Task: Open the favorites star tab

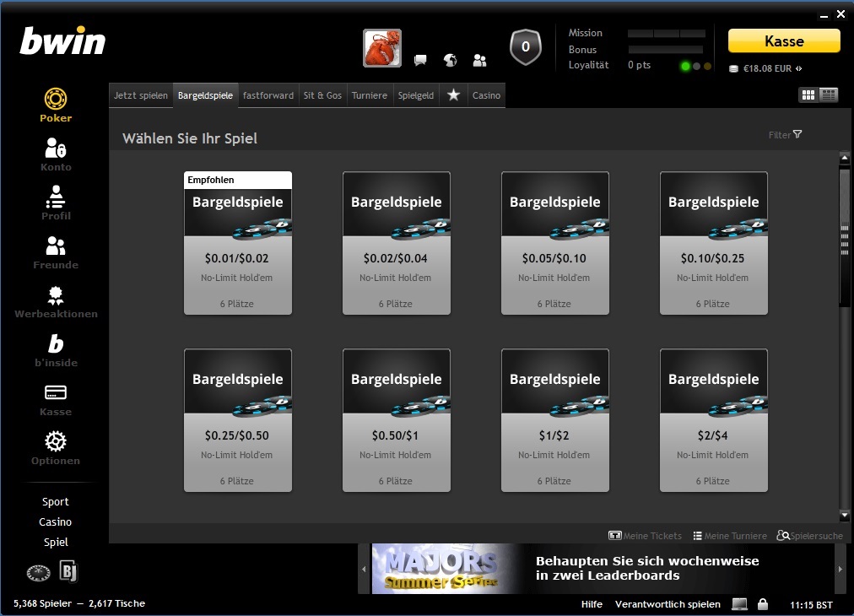Action: 453,95
